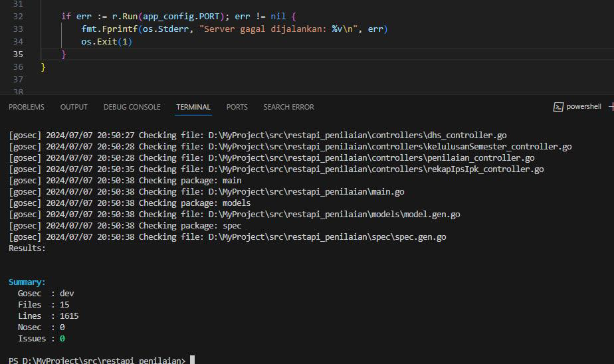Open the SEARCH ERROR tab

[288, 107]
